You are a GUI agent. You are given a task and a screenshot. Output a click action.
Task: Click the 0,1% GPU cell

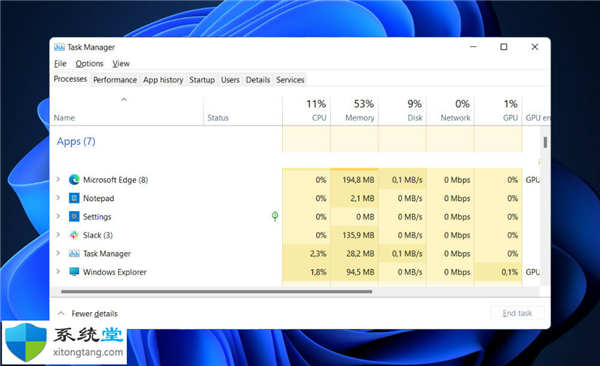499,271
